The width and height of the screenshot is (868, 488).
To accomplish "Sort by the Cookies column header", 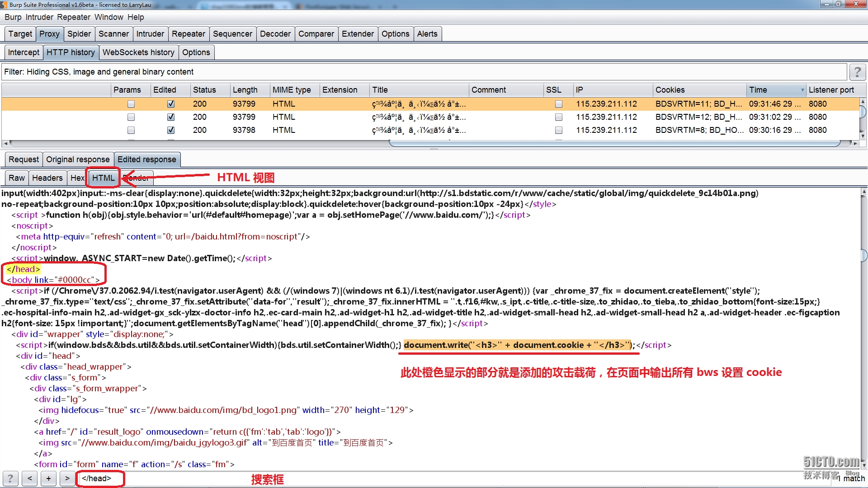I will 699,90.
